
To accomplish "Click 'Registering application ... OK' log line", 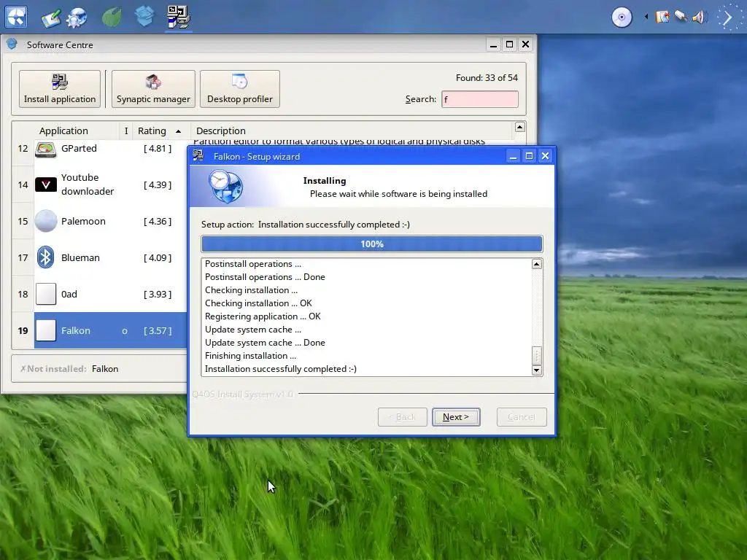I will click(263, 316).
